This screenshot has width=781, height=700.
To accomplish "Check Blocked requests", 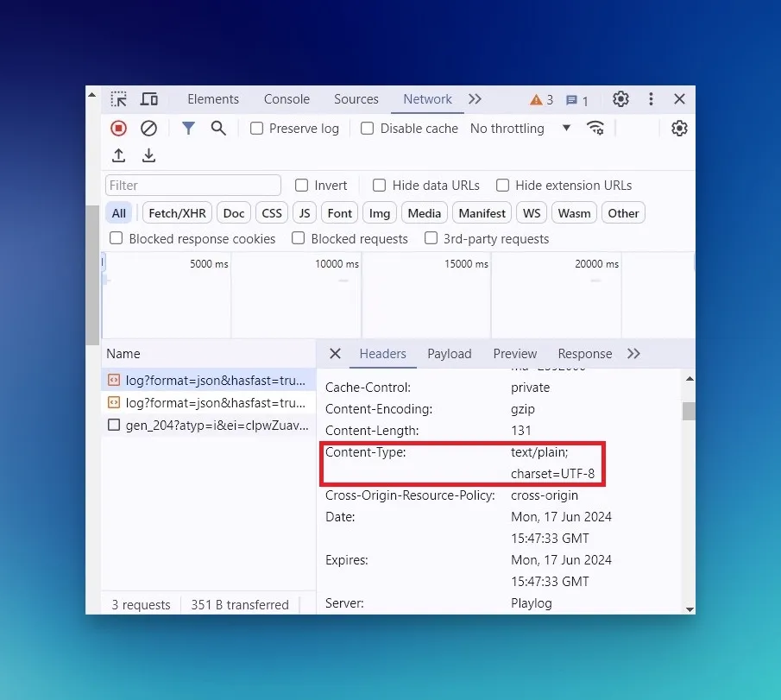I will click(x=298, y=238).
